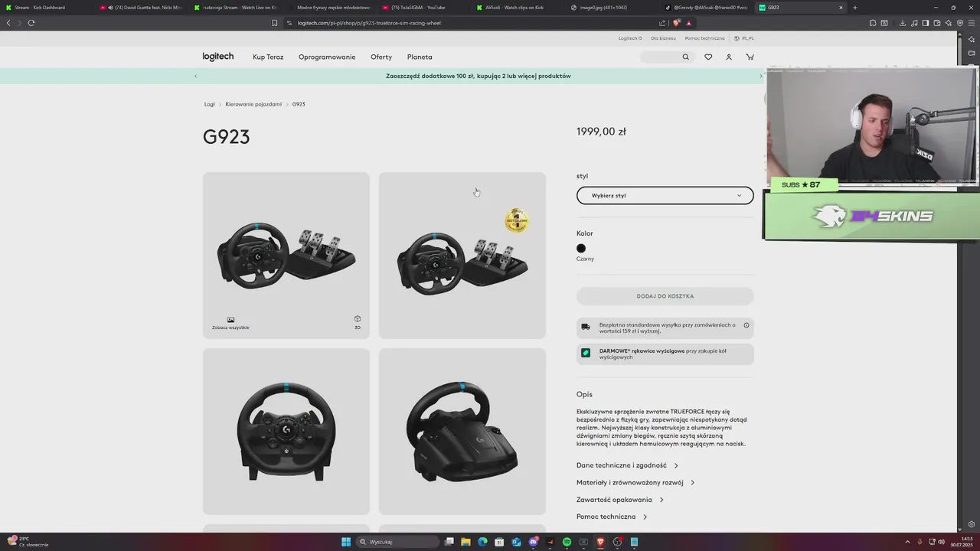Viewport: 980px width, 551px height.
Task: Switch to image0.jpg tab
Action: click(612, 8)
